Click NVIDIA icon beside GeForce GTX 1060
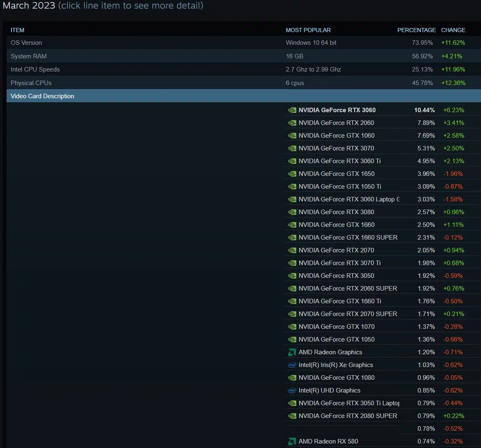 tap(292, 136)
